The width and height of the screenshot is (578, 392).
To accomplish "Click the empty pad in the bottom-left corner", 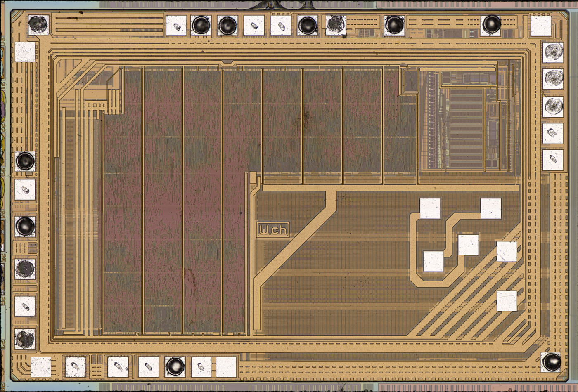I will [41, 367].
